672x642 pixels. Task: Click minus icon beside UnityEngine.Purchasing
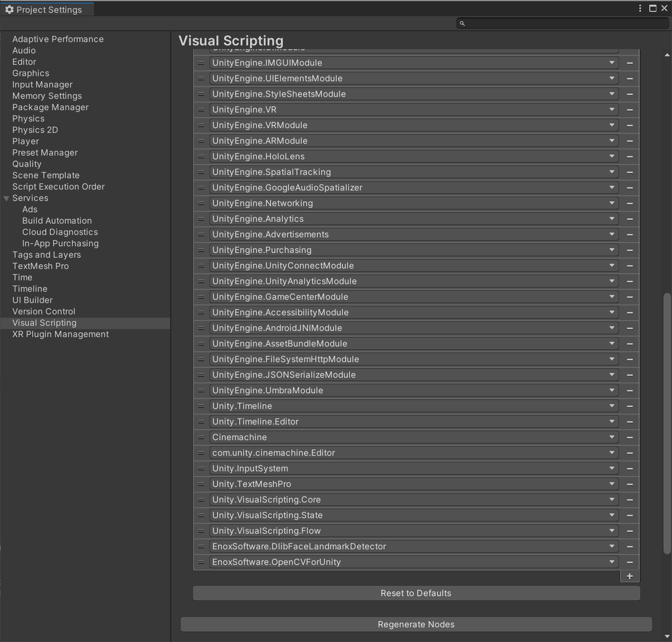(629, 250)
